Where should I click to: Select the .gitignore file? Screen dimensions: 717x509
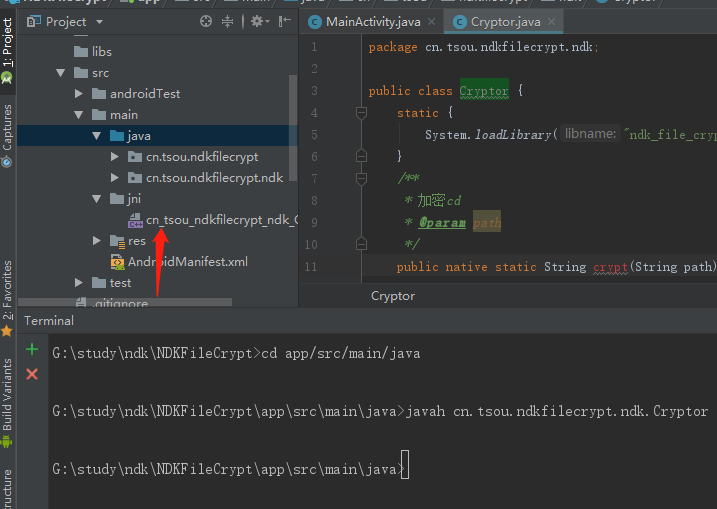point(112,302)
